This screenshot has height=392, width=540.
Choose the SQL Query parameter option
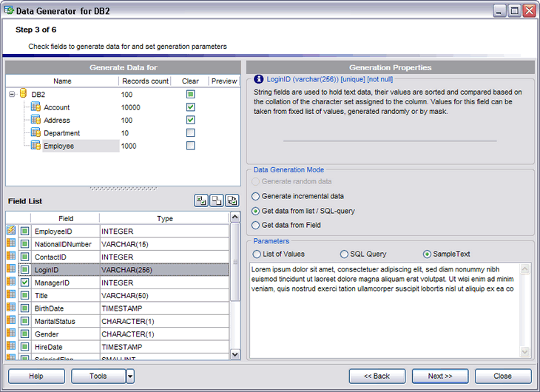click(344, 254)
